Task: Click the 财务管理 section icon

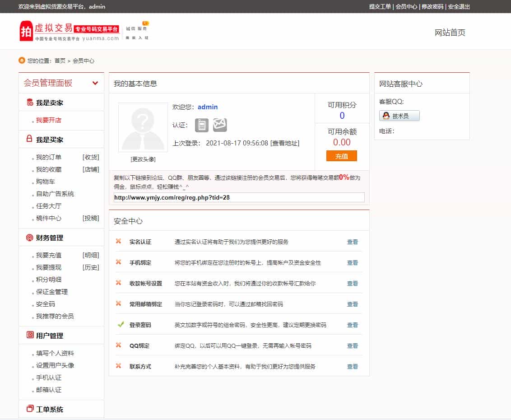Action: [30, 238]
